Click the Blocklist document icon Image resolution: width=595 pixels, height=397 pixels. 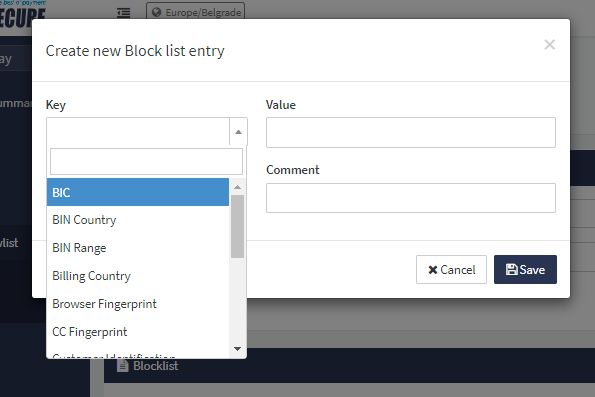coord(123,366)
